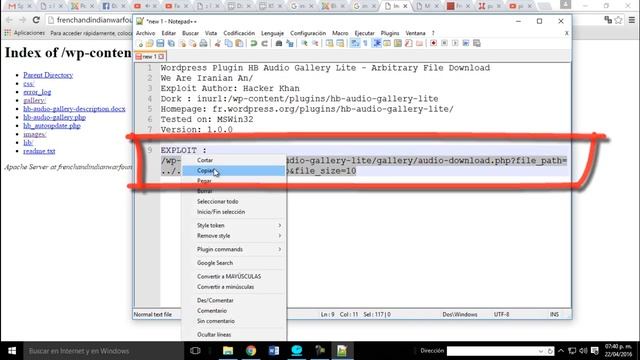Click the Cut scissors icon in Notepad++ toolbar
640x360 pixels.
(218, 43)
